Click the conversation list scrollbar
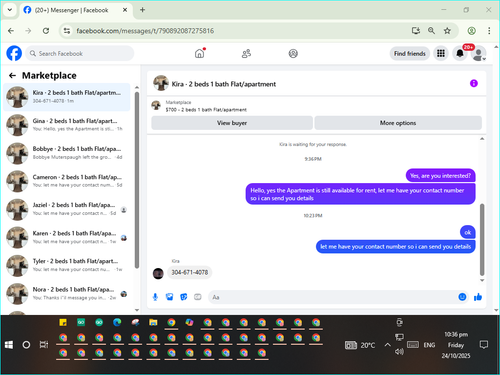Image resolution: width=500 pixels, height=375 pixels. (137, 180)
